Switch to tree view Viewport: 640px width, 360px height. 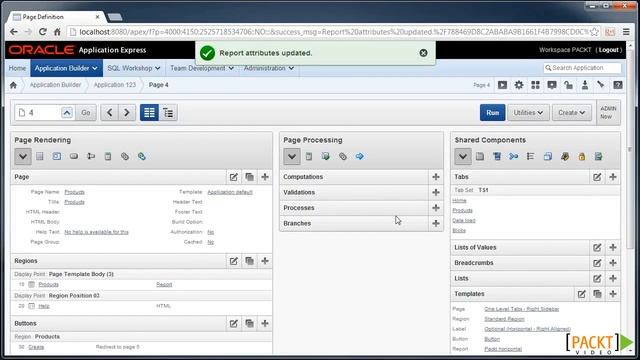[168, 112]
